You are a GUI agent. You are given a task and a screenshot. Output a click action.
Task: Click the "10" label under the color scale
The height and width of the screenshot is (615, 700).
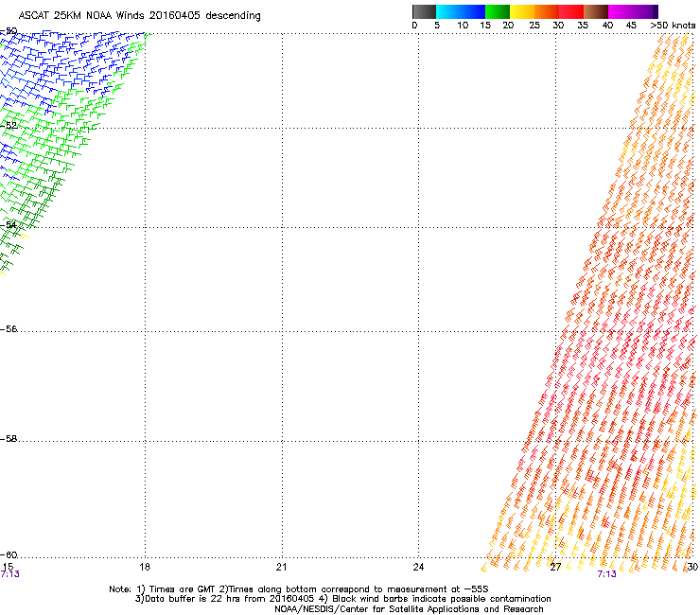point(463,26)
